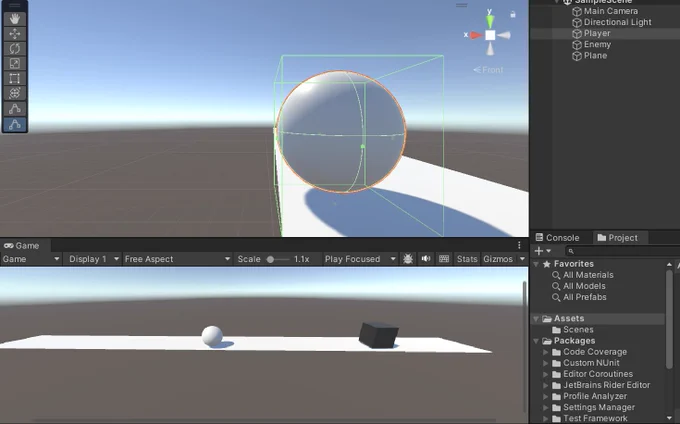Open the Gizmos dropdown arrow
Screen dimensions: 680x424
(522, 259)
